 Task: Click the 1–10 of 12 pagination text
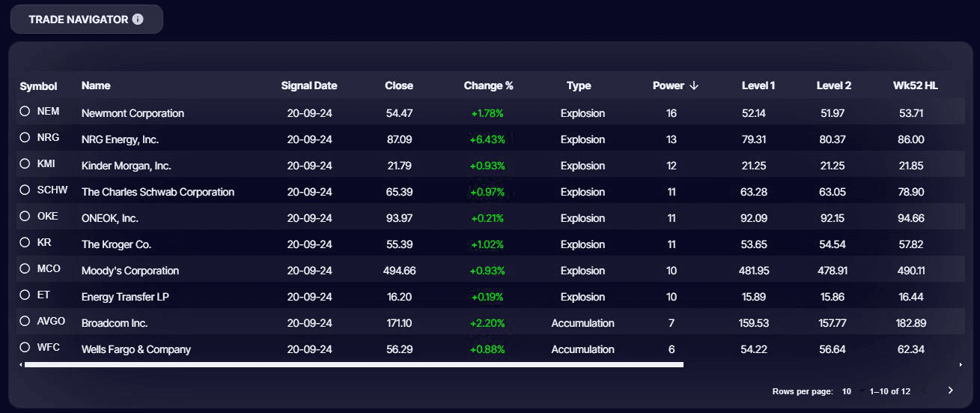890,391
